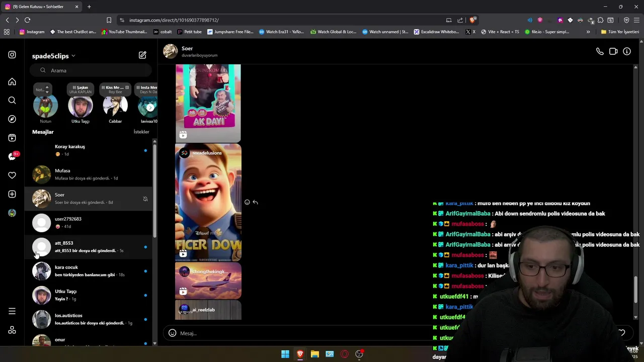This screenshot has width=644, height=362.
Task: Open soradelusions username on reel
Action: point(207,153)
